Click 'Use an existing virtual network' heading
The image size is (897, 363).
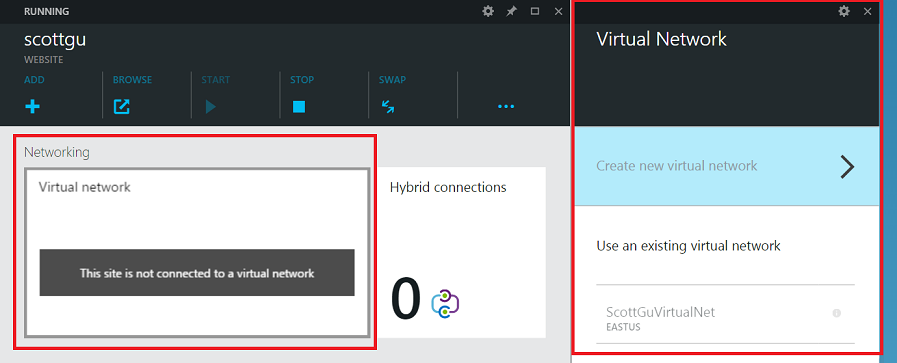(x=688, y=246)
